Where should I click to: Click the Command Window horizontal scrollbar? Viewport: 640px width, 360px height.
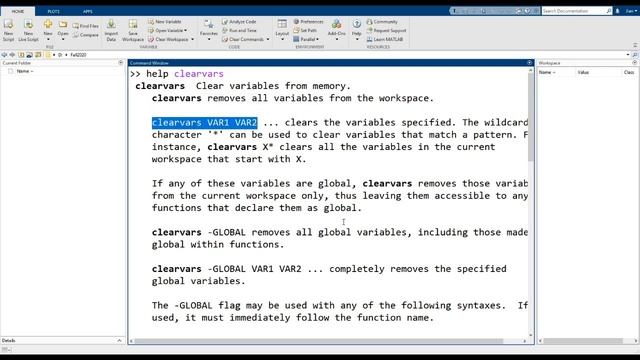click(318, 341)
